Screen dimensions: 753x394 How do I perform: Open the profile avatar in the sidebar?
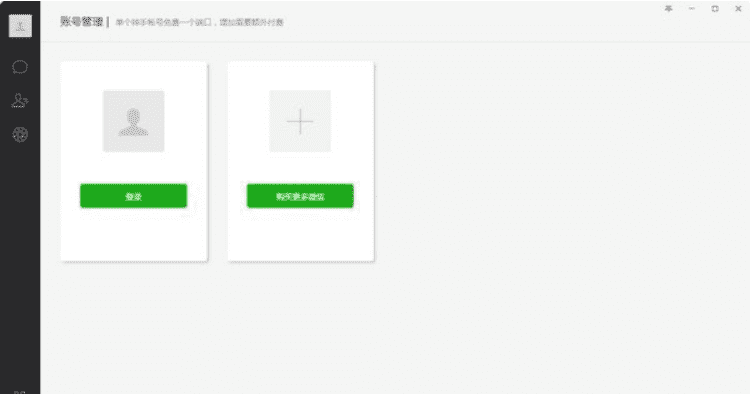[x=20, y=26]
